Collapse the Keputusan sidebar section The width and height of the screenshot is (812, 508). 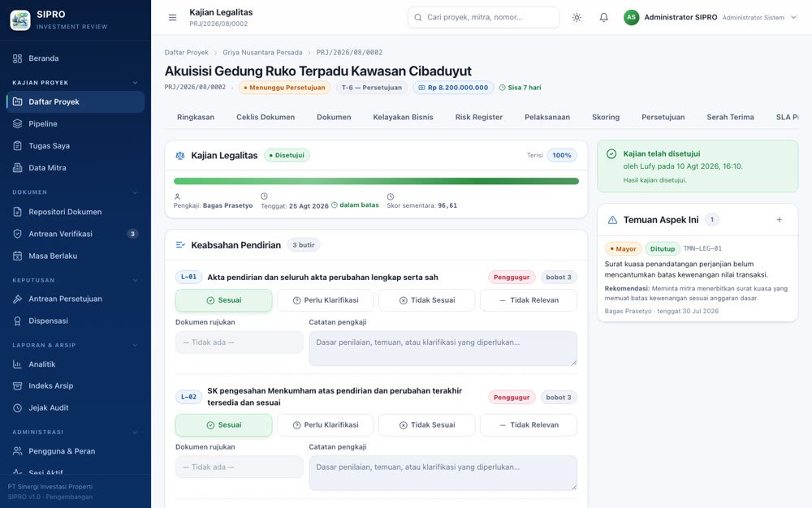tap(135, 281)
